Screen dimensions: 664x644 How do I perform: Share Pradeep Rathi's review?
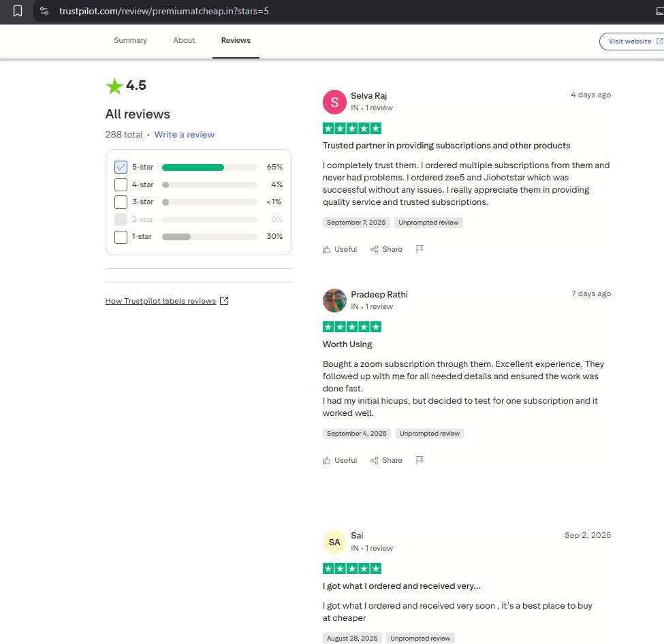pos(386,460)
